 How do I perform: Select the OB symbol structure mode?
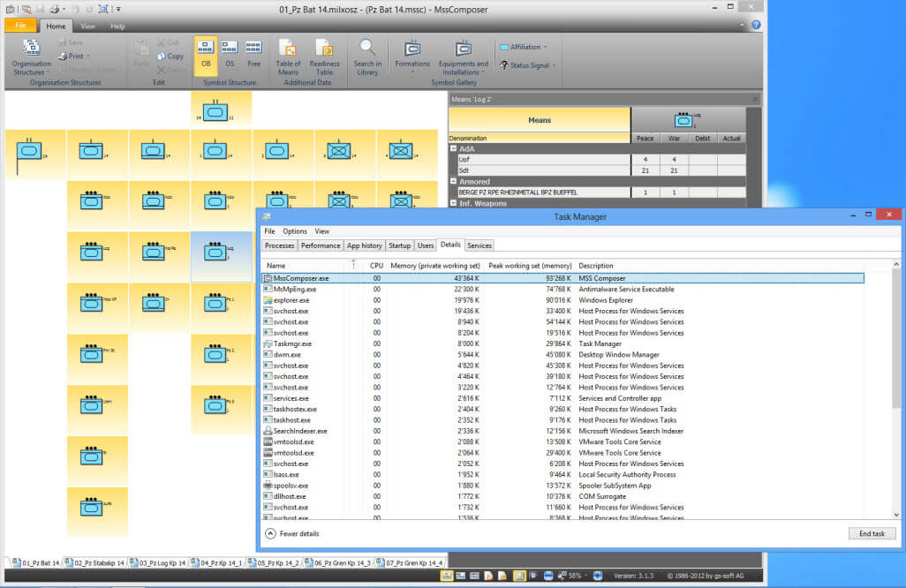(x=206, y=56)
